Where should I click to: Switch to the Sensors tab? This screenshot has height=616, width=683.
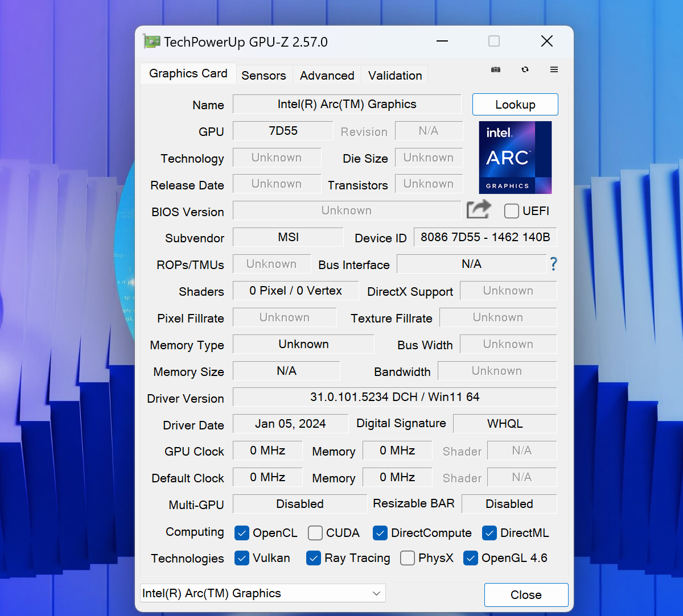click(x=264, y=75)
